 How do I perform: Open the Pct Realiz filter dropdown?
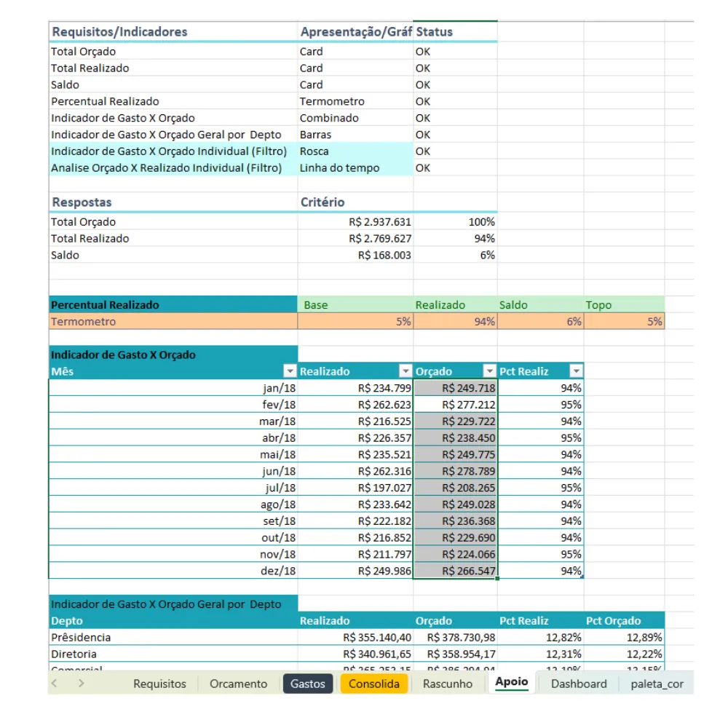pos(576,371)
